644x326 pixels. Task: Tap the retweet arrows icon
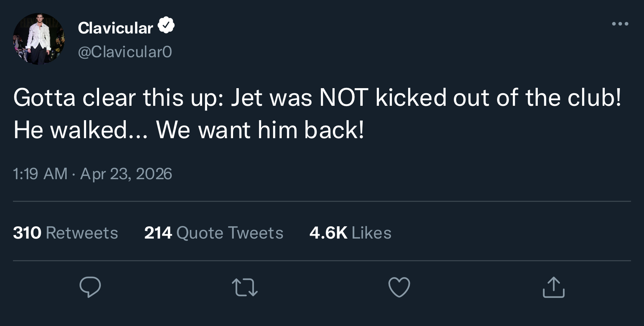coord(245,287)
